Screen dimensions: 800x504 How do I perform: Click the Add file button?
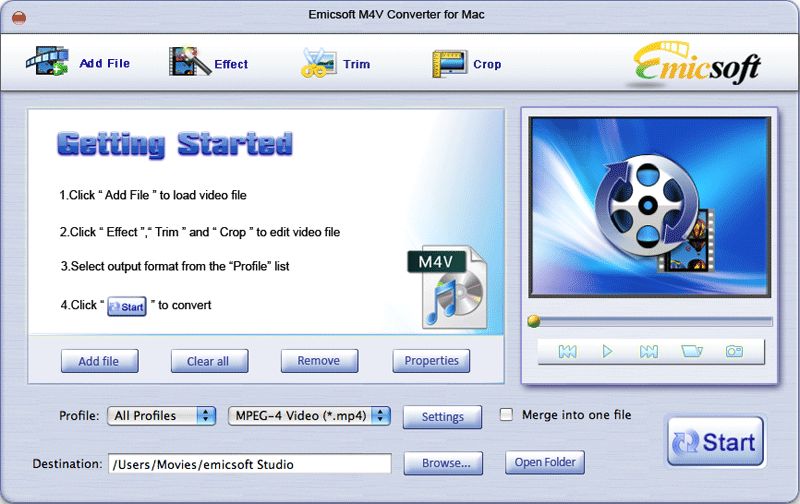pos(99,361)
